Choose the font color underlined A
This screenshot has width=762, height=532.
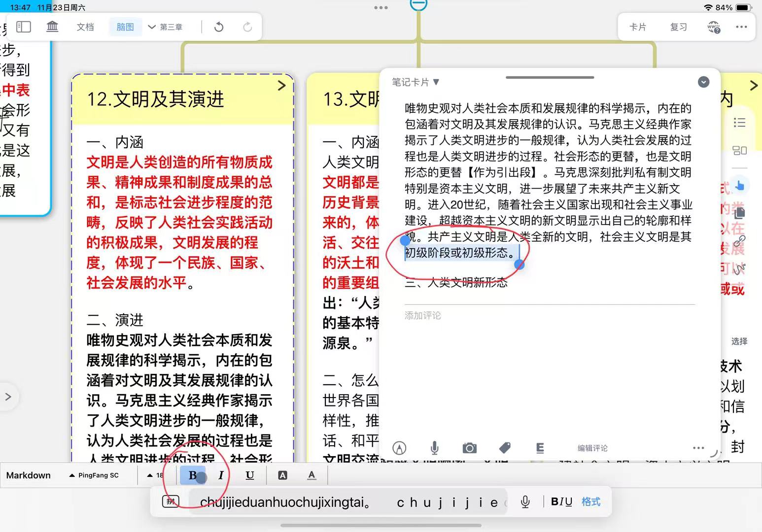pos(312,475)
